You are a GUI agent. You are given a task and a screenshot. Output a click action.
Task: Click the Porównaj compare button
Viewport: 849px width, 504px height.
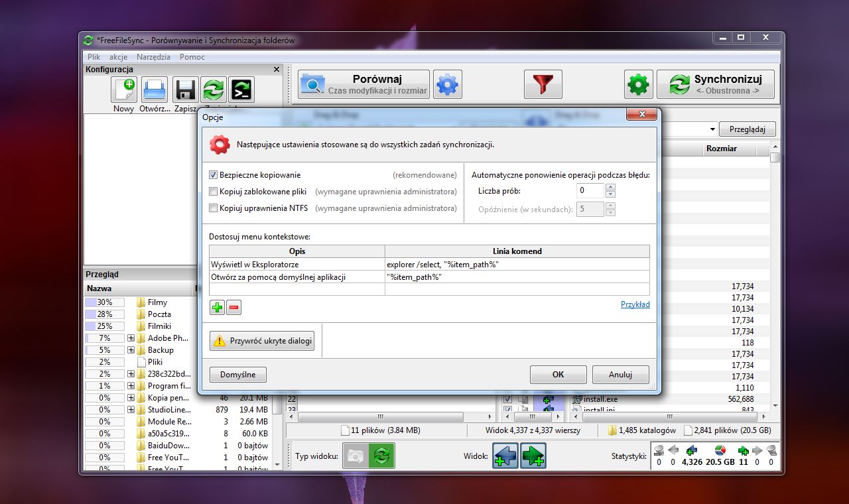pos(363,84)
